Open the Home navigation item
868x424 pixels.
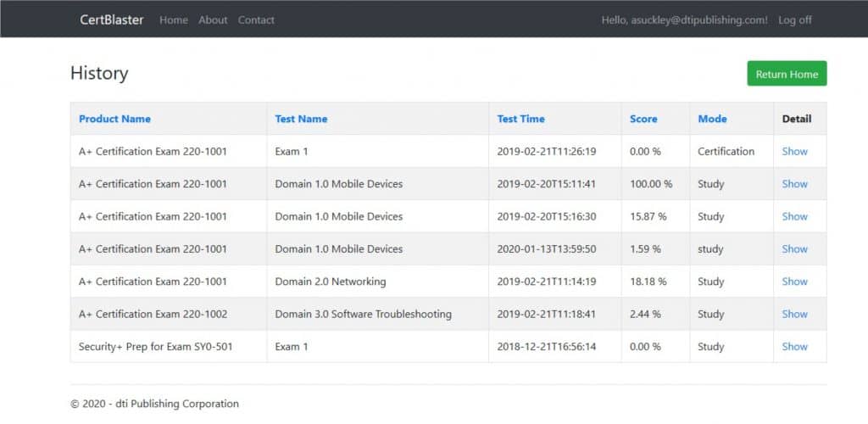click(174, 20)
